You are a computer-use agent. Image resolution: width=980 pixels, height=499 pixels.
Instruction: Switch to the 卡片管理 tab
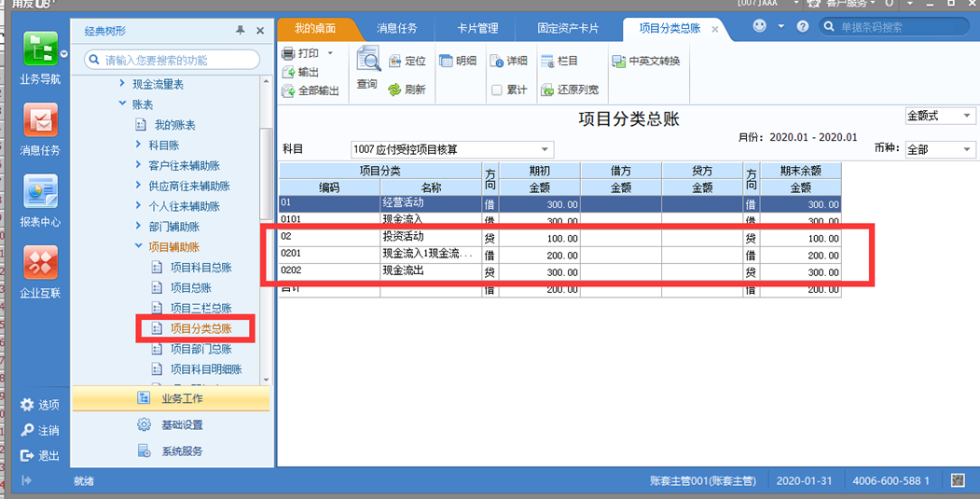click(477, 29)
